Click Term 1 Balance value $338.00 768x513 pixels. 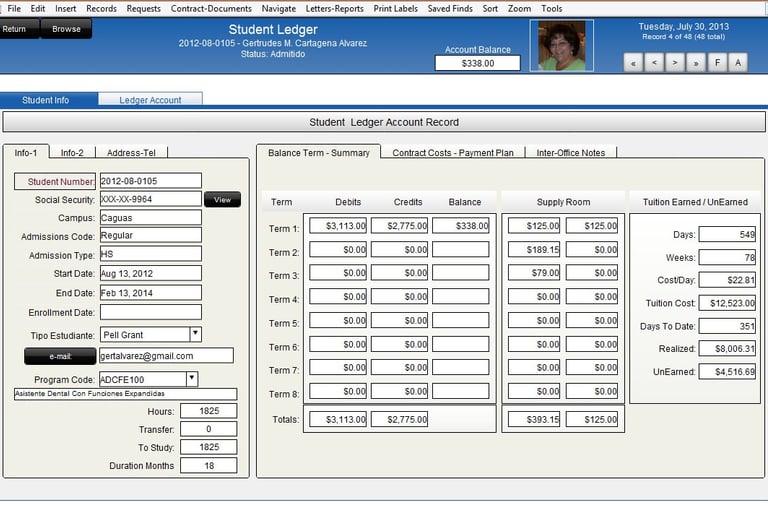click(461, 226)
